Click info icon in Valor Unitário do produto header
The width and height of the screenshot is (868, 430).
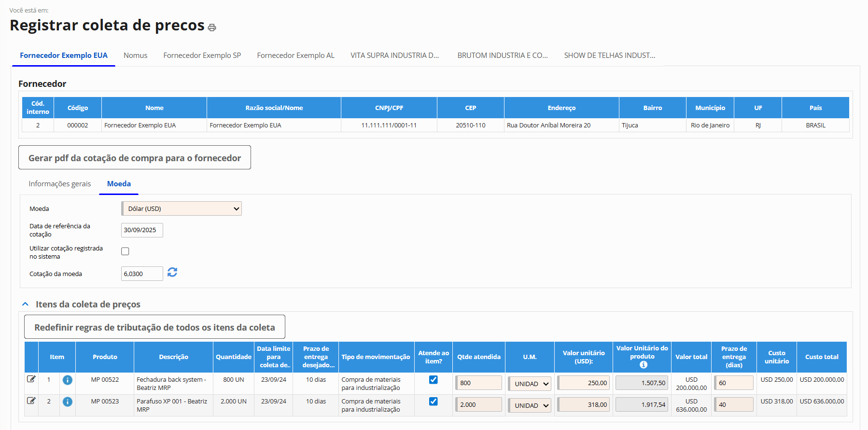pos(643,365)
